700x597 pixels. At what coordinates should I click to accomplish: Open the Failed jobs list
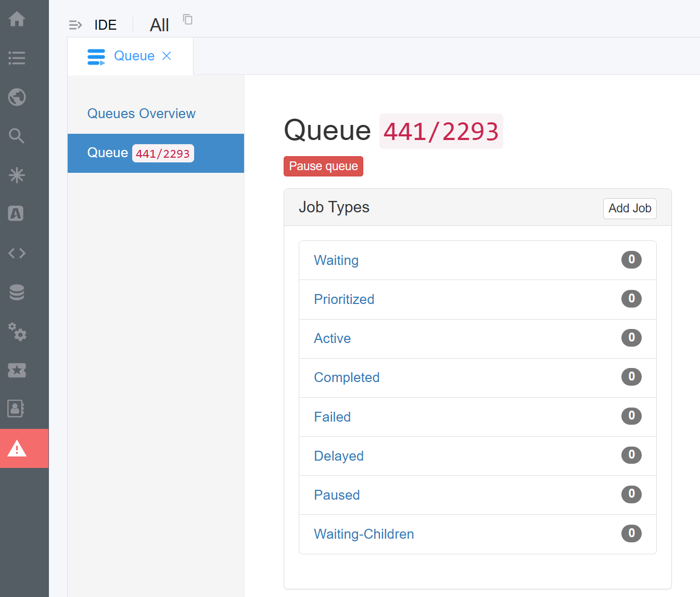coord(332,417)
